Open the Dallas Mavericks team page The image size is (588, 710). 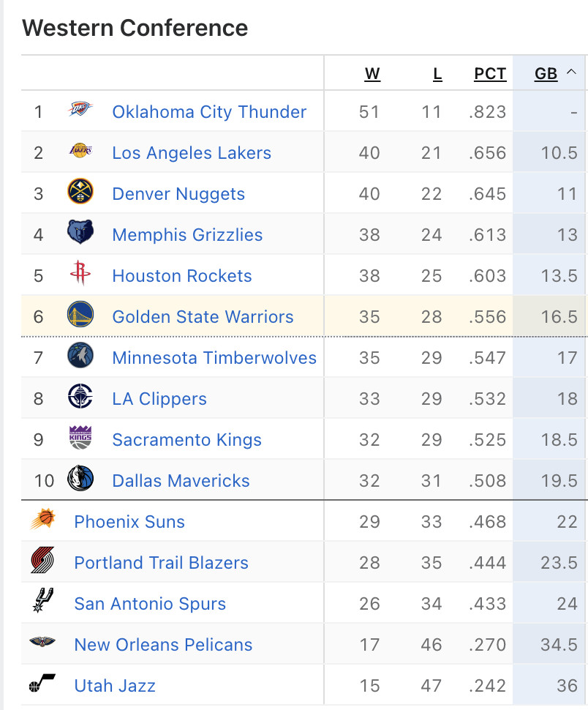[x=181, y=481]
